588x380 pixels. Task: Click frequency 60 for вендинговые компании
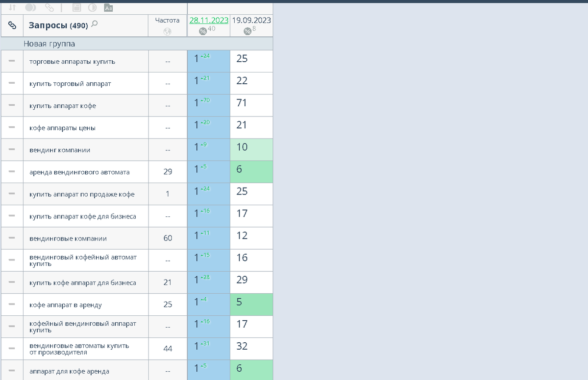168,238
